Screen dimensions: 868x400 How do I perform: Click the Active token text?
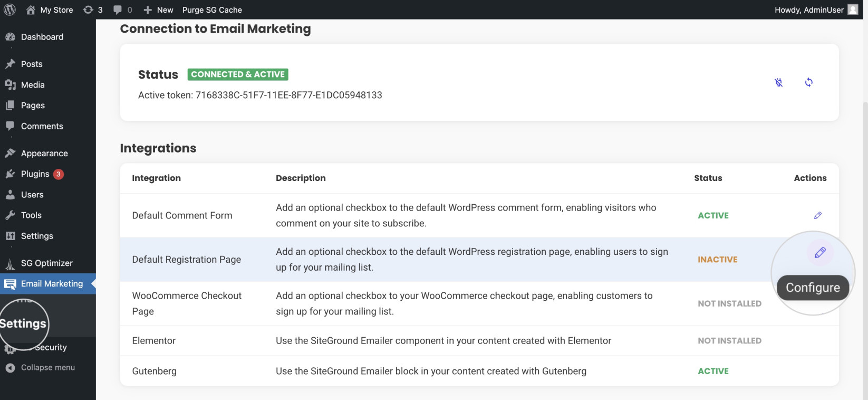[x=260, y=95]
